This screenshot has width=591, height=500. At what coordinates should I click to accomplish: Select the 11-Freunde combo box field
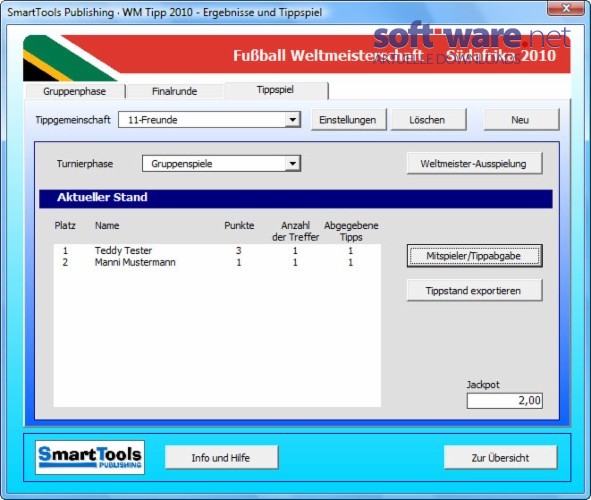tap(209, 120)
